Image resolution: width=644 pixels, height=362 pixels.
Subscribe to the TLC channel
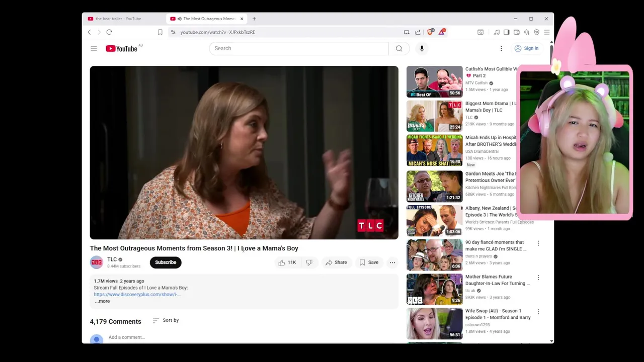point(166,262)
